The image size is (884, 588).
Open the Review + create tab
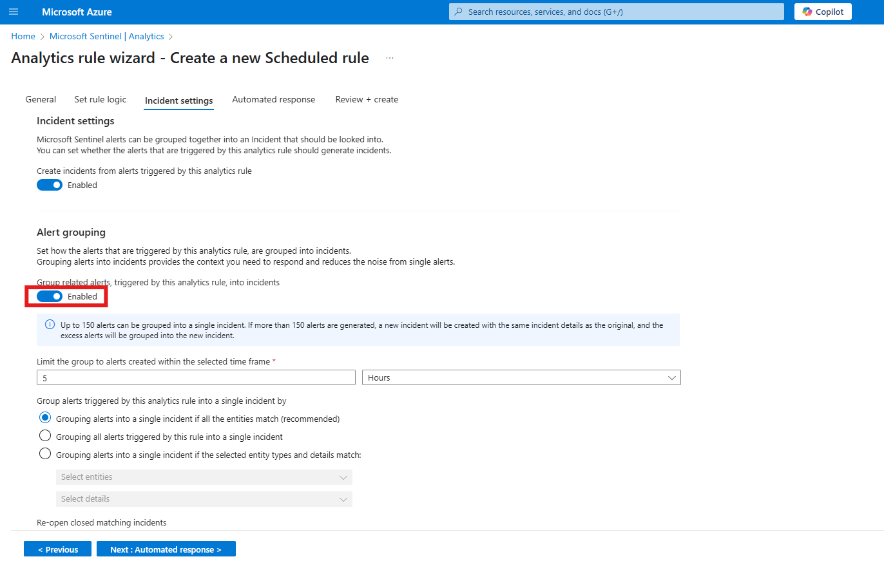[x=367, y=99]
